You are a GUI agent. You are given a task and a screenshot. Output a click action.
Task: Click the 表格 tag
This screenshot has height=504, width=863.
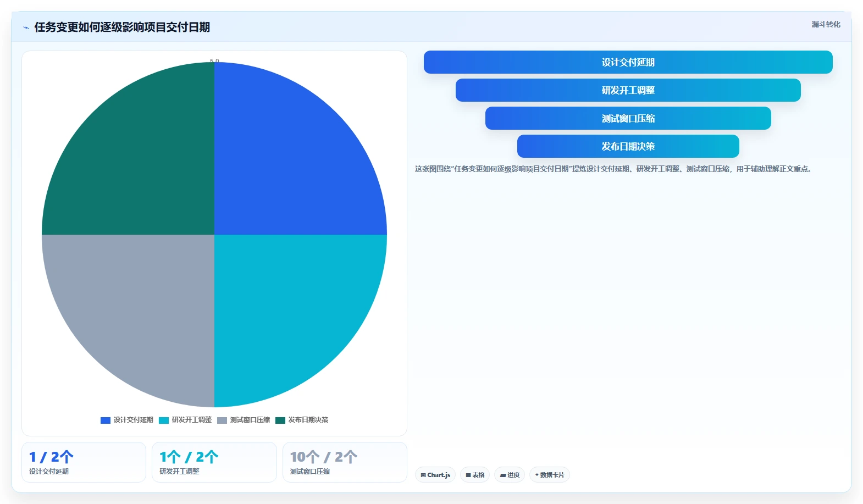pyautogui.click(x=475, y=475)
